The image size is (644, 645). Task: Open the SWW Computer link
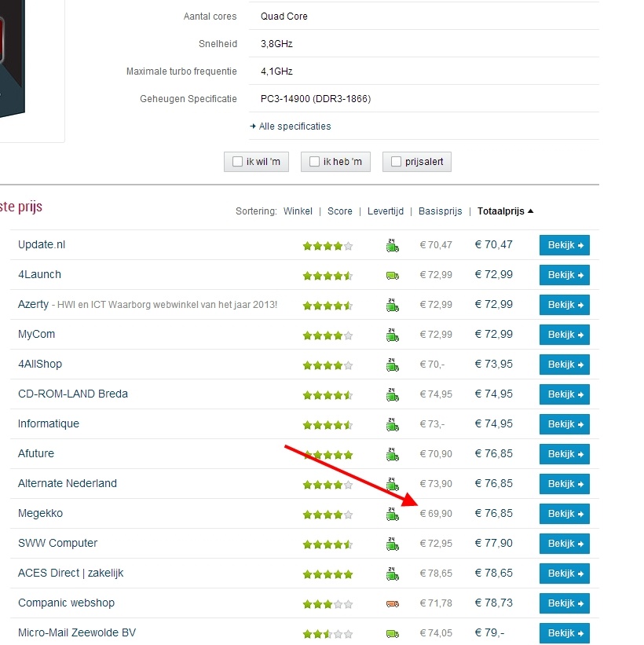[x=57, y=543]
